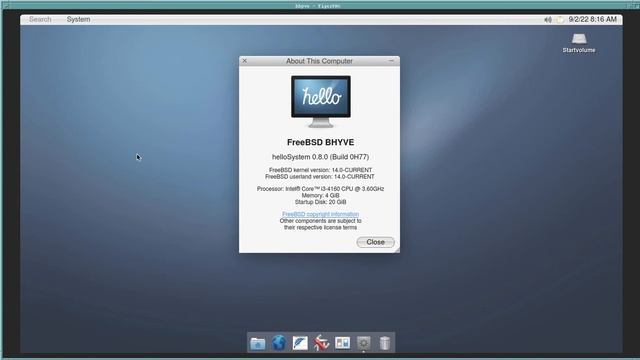640x360 pixels.
Task: Open the feather quill text editor
Action: click(x=300, y=343)
